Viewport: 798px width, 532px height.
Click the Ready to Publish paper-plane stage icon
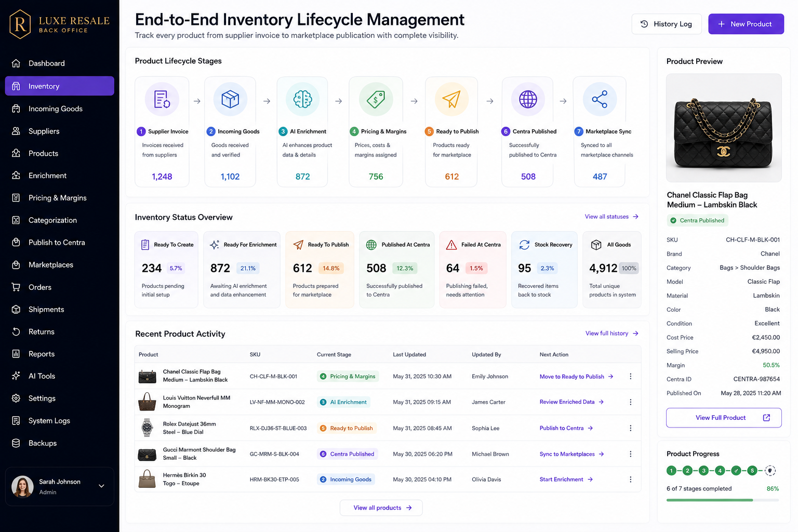(x=451, y=99)
